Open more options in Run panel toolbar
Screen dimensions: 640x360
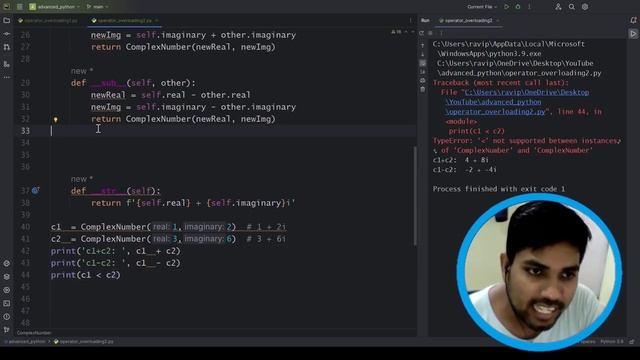click(441, 33)
